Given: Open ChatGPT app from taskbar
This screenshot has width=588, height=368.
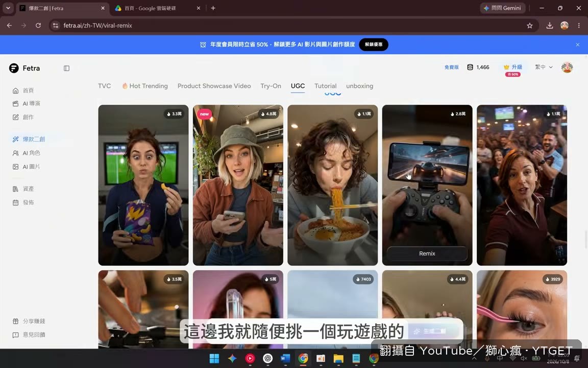Looking at the screenshot, I should (267, 359).
